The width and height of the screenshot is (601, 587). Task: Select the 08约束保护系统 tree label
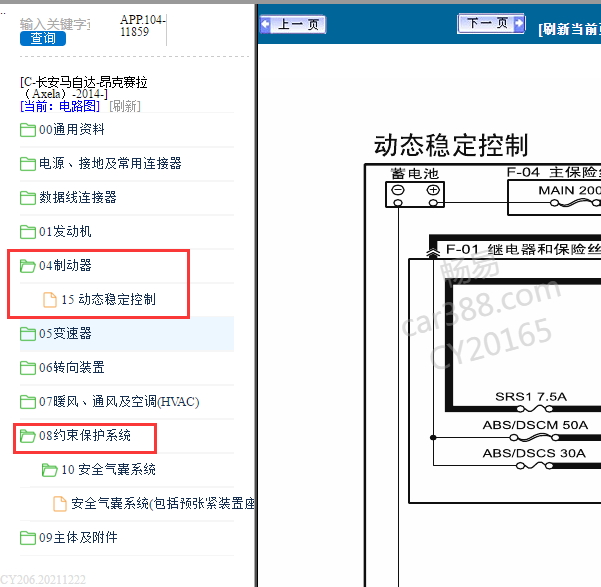[85, 436]
